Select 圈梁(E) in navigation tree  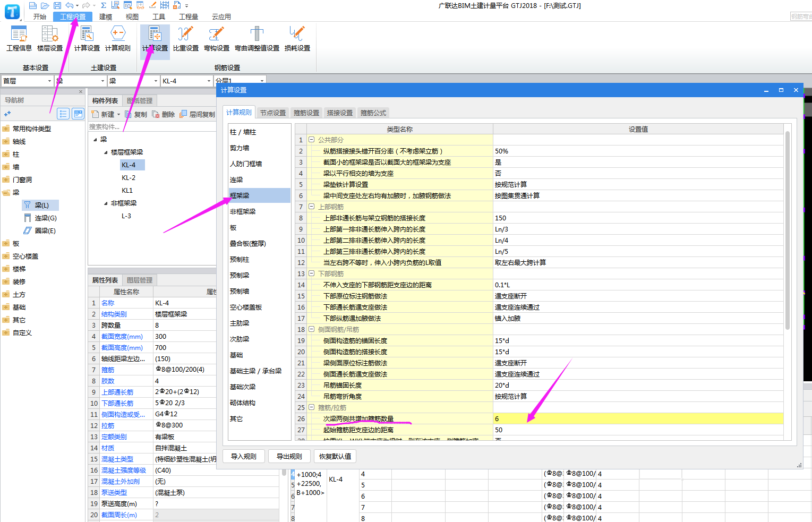tap(40, 230)
